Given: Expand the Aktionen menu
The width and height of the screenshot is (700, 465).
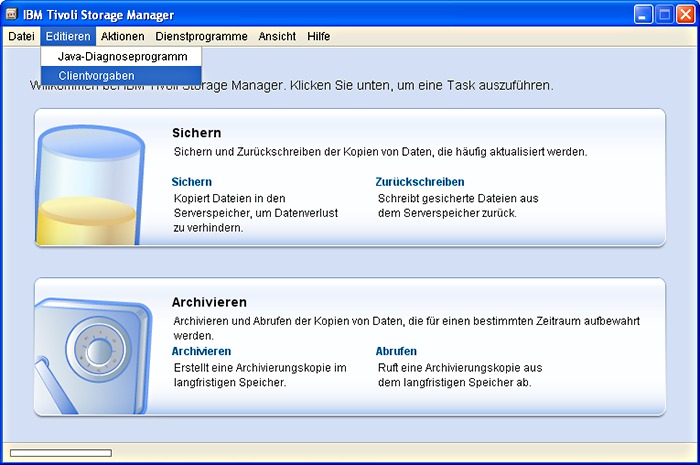Looking at the screenshot, I should point(123,36).
